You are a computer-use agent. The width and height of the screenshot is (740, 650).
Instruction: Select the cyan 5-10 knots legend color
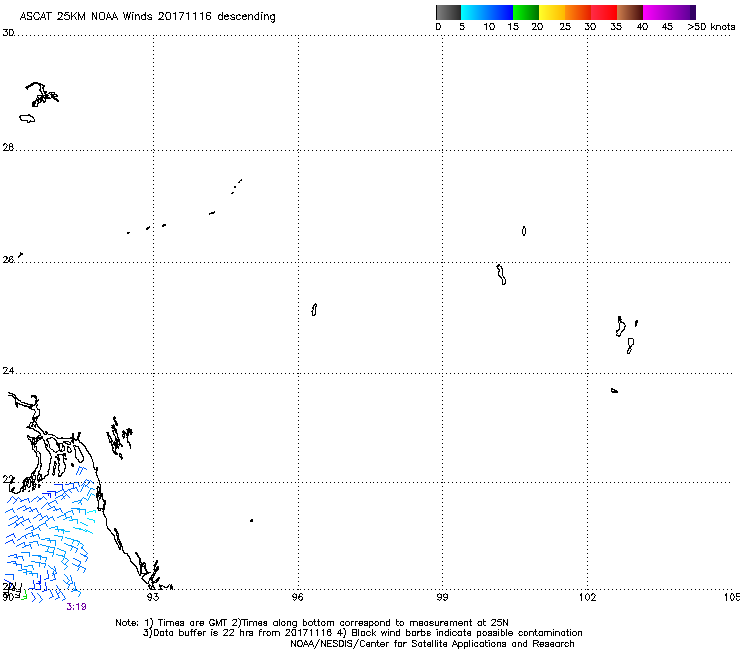(x=475, y=12)
